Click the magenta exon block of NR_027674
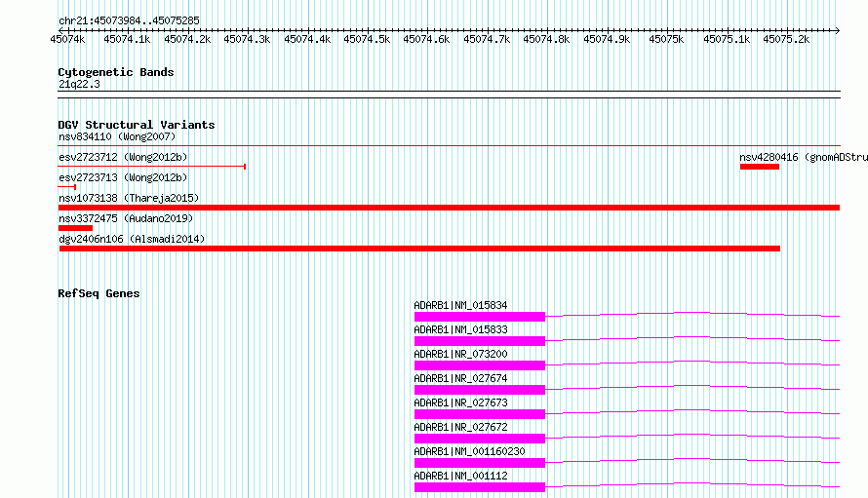Screen dimensions: 868x498 click(x=480, y=390)
